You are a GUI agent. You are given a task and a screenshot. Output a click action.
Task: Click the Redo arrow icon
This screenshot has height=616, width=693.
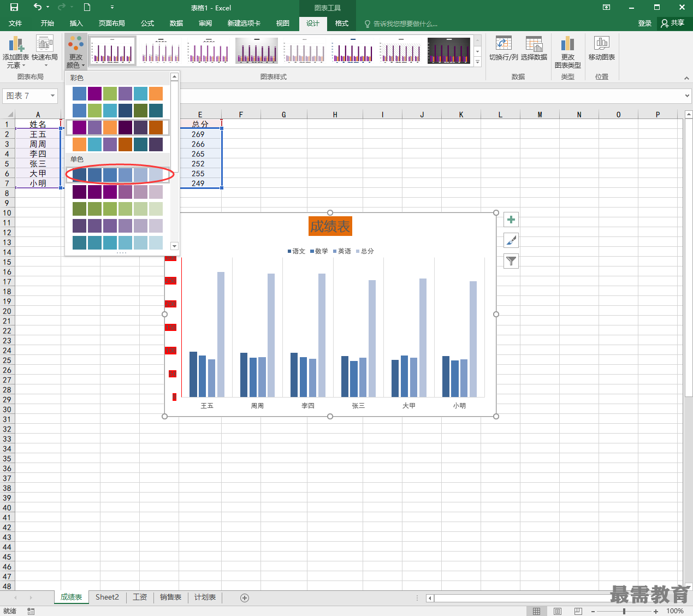[62, 7]
